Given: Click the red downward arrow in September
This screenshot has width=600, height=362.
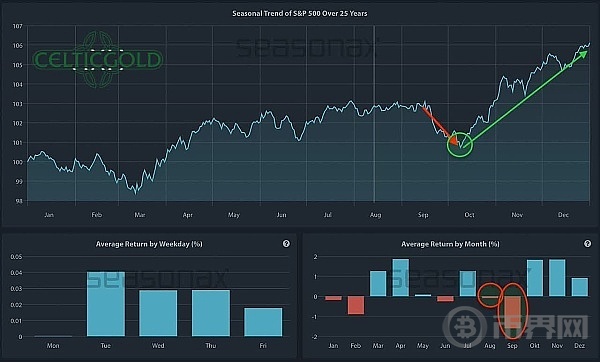Looking at the screenshot, I should 440,126.
